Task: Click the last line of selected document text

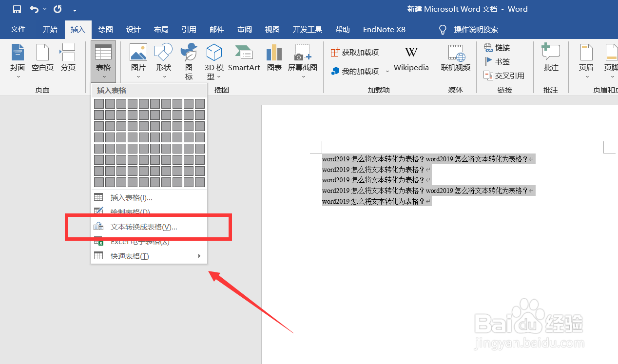Action: [x=376, y=201]
